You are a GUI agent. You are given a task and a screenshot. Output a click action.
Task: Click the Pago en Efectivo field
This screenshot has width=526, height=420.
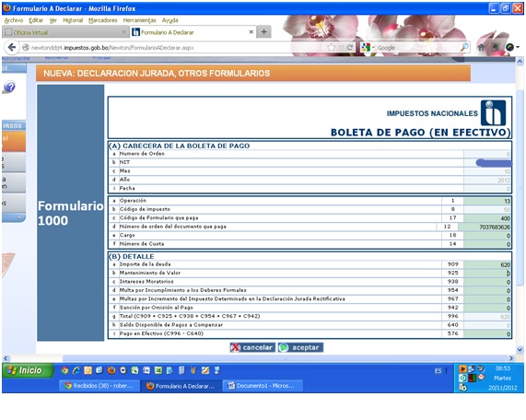coord(487,334)
